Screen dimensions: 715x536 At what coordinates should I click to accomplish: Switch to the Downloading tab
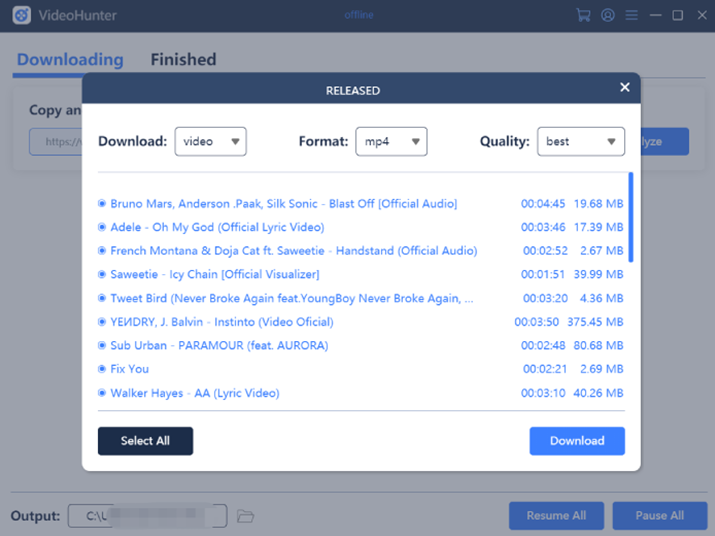[x=70, y=59]
